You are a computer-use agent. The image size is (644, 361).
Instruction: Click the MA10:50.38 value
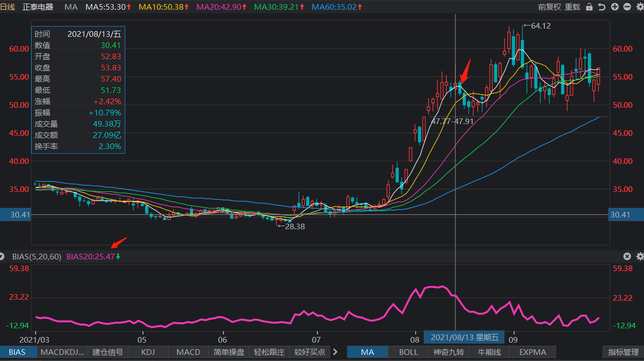coord(164,7)
